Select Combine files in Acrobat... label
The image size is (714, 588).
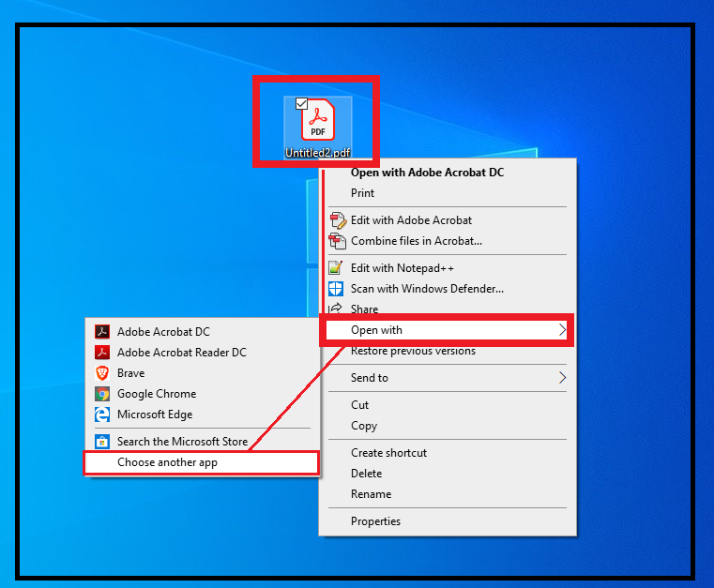click(417, 241)
